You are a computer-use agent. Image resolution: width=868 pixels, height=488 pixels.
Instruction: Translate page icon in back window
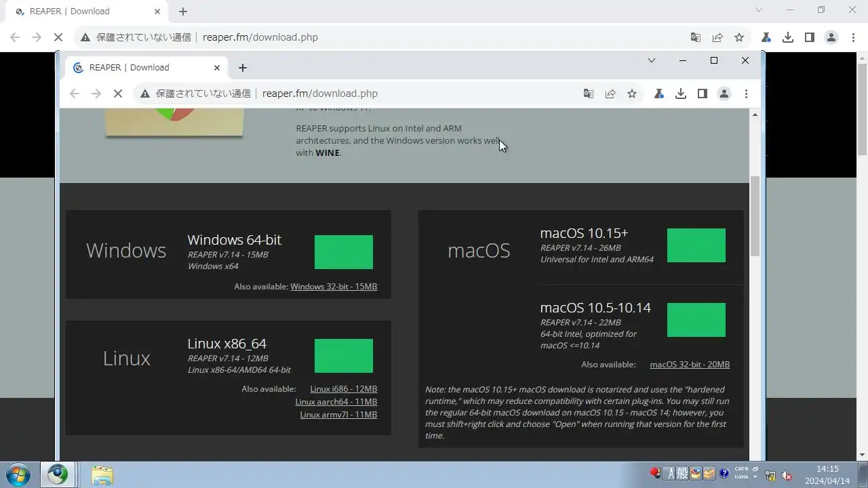tap(696, 37)
